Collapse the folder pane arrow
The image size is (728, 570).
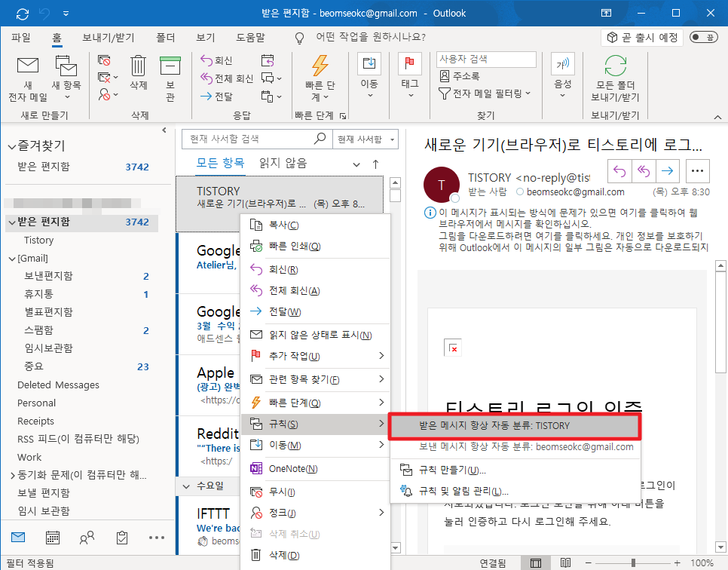164,130
